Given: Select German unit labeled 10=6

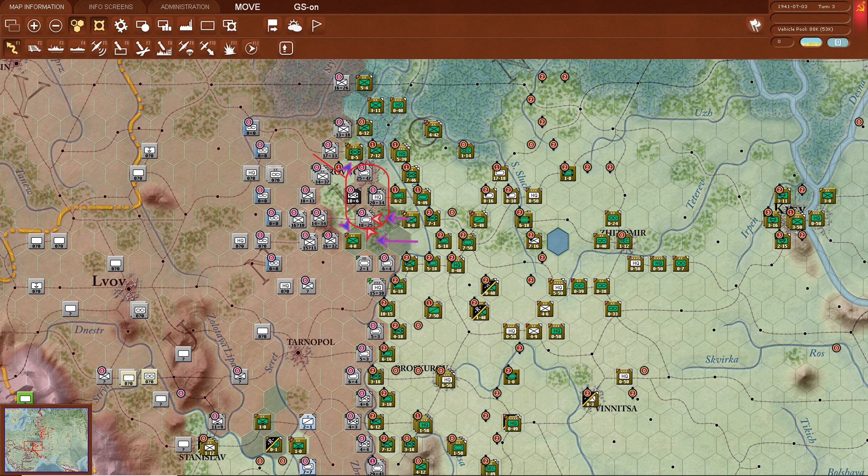Looking at the screenshot, I should [353, 196].
